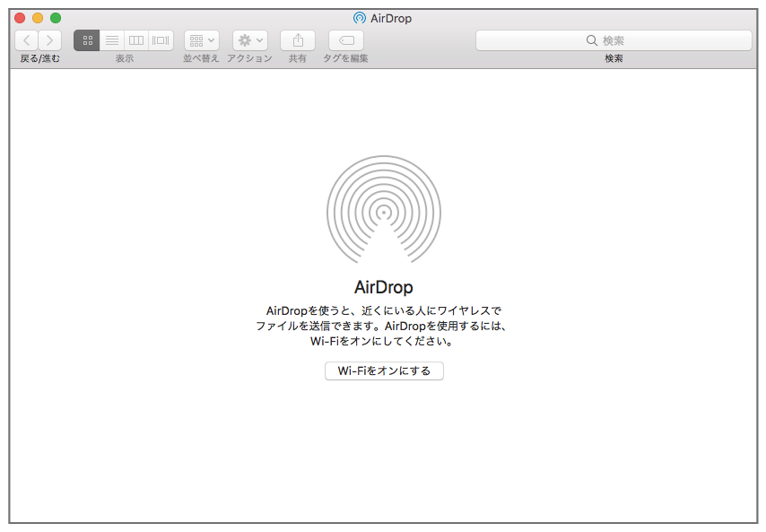Switch to icon grid view
This screenshot has height=532, width=766.
(x=87, y=40)
